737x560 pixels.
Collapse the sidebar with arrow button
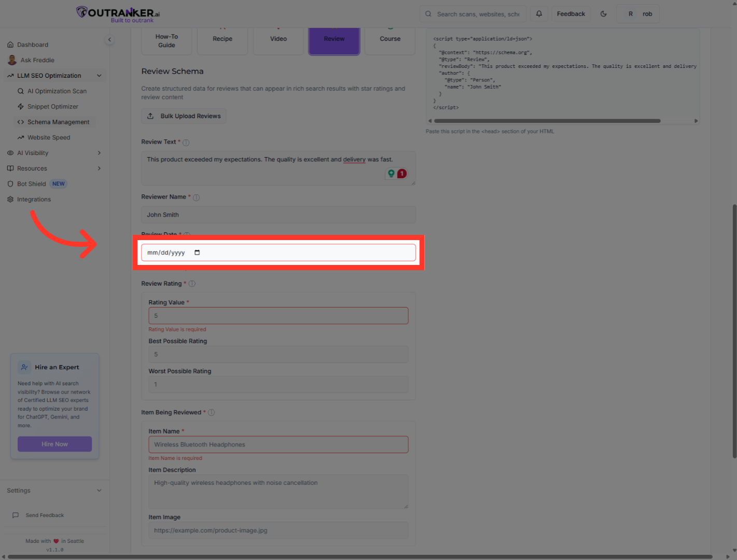[x=109, y=40]
